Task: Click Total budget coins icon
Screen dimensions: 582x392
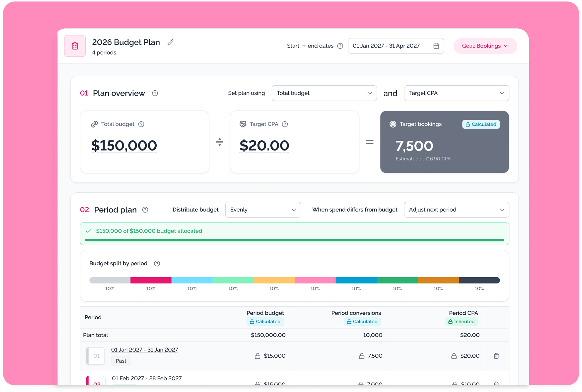Action: point(95,124)
